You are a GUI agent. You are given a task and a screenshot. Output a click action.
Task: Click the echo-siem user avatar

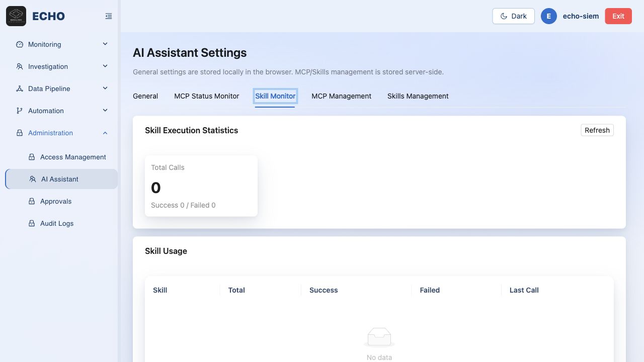point(549,16)
